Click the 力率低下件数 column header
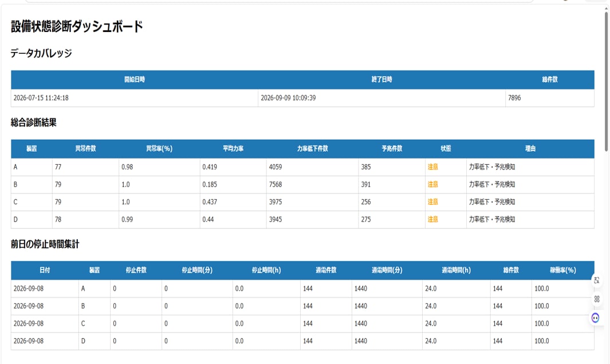610x364 pixels. pos(312,149)
